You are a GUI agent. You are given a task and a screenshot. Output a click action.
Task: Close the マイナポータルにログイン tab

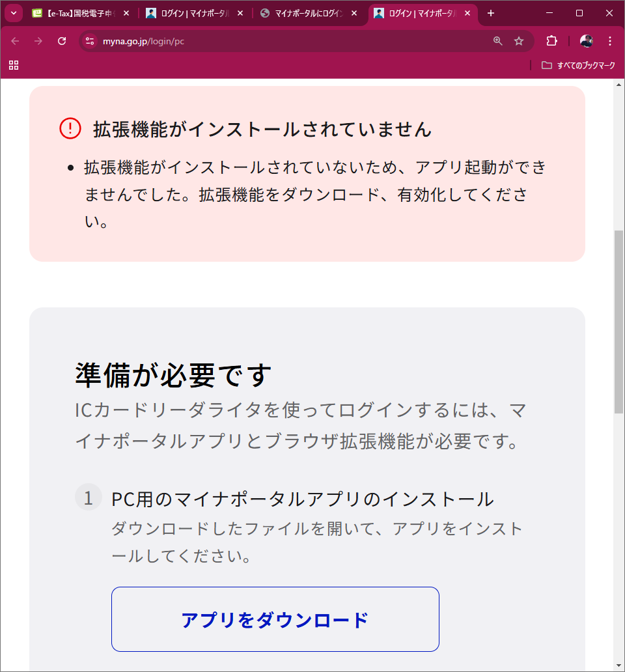click(x=354, y=13)
